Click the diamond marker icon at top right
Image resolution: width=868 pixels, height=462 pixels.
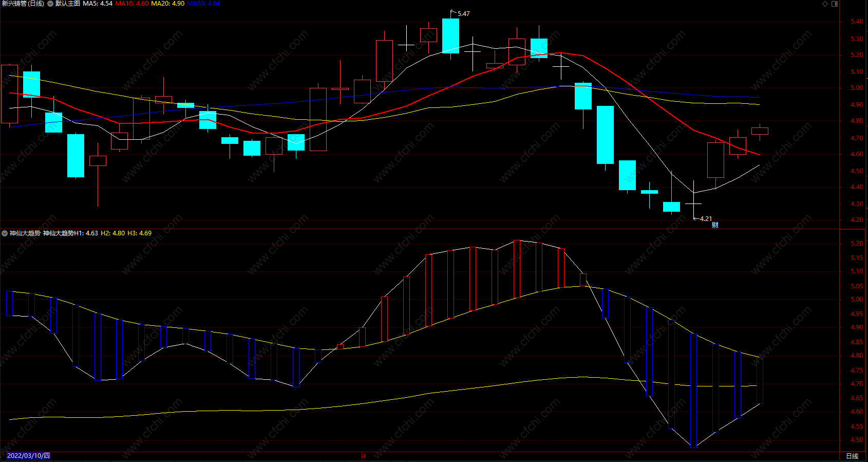pos(825,4)
